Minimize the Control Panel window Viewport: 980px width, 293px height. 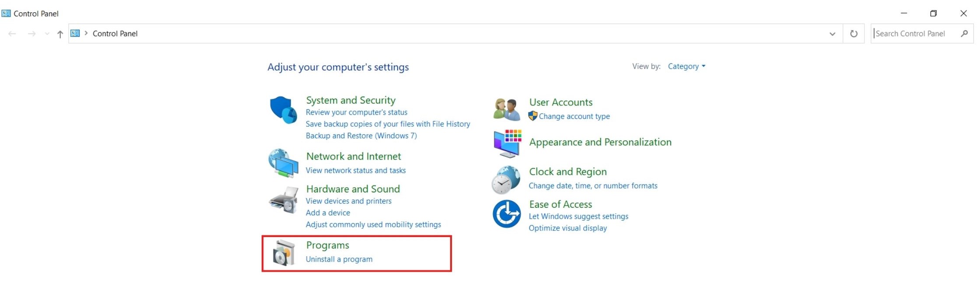pyautogui.click(x=904, y=13)
